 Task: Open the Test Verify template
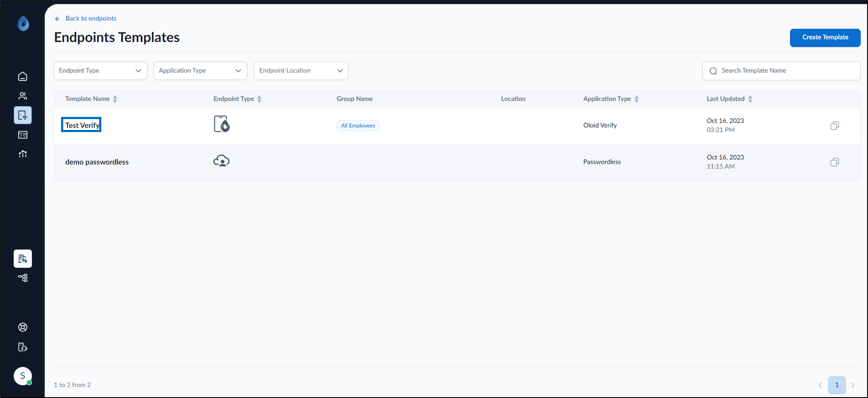(x=82, y=125)
